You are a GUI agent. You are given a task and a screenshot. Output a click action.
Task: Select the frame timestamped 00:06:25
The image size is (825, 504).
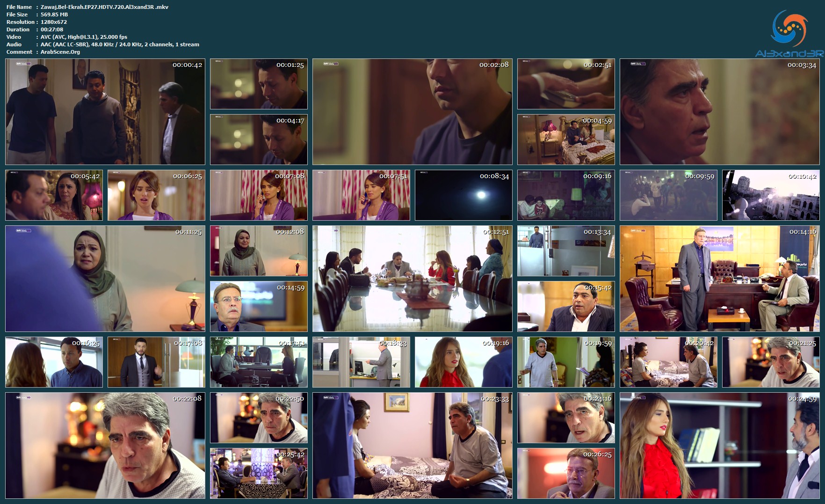[x=156, y=195]
